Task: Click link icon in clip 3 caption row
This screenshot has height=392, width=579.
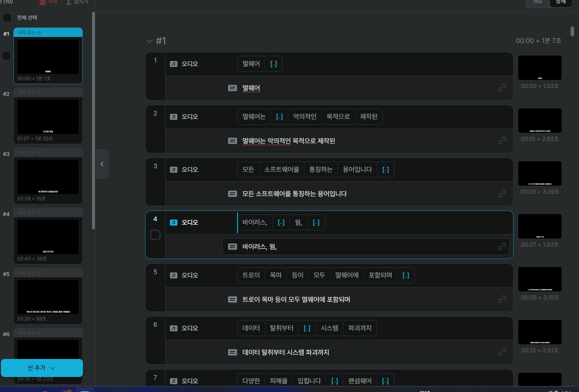Action: 502,193
